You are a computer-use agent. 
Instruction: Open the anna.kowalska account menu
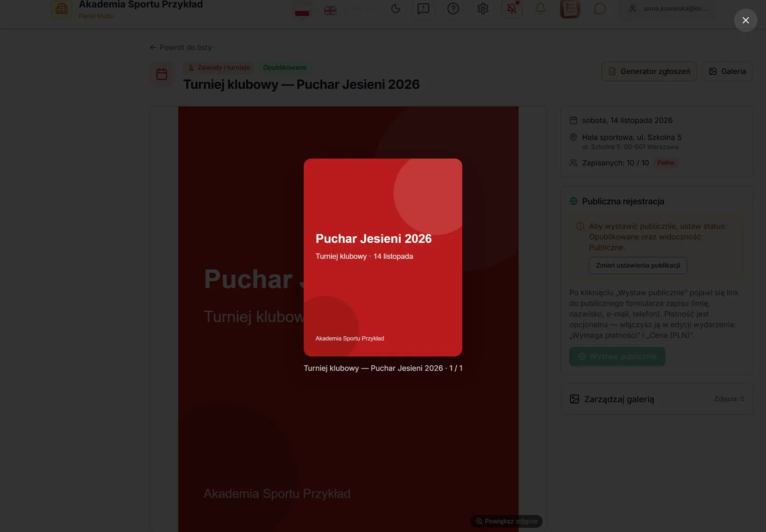click(667, 8)
